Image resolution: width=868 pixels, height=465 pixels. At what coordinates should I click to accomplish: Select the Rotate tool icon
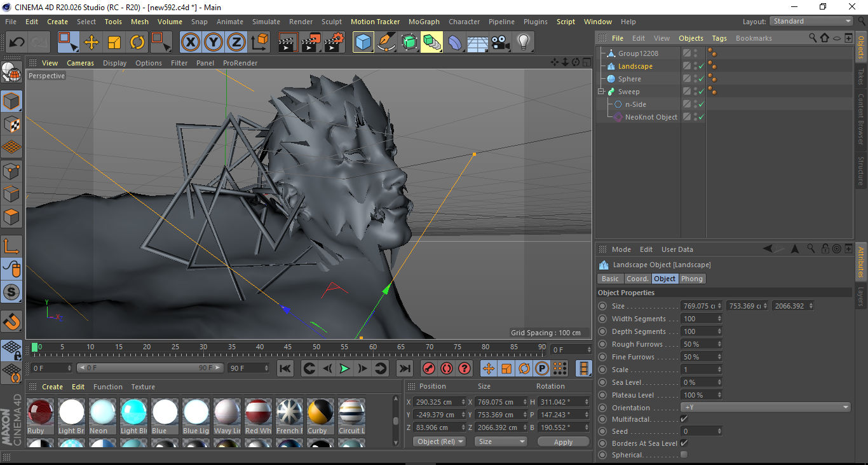tap(137, 43)
